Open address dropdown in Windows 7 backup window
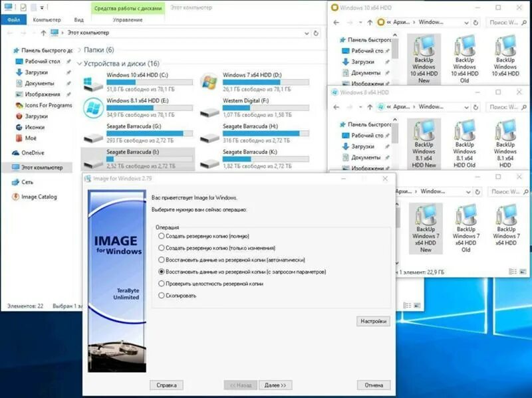The image size is (532, 398). point(468,192)
